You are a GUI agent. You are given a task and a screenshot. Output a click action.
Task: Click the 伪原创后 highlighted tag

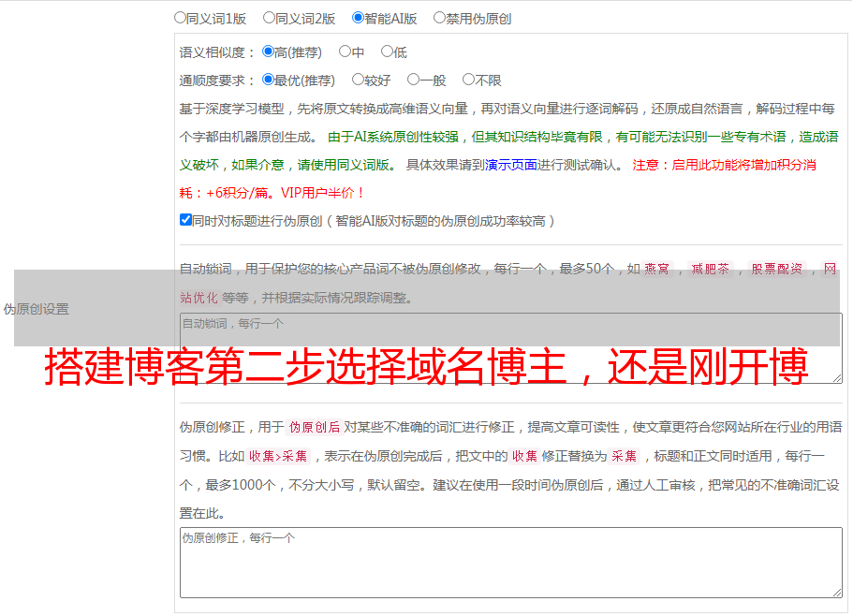point(315,427)
